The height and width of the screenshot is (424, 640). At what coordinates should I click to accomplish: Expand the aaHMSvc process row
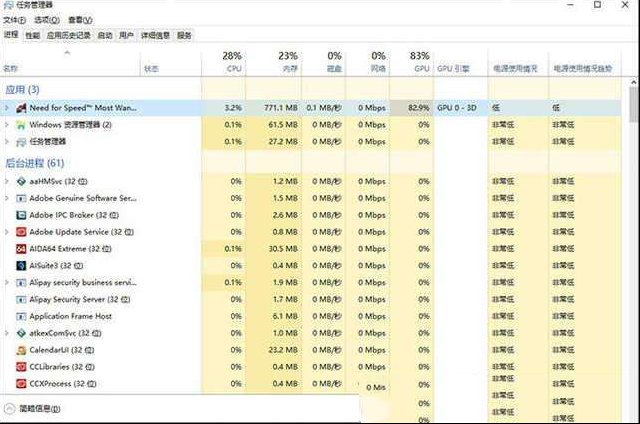tap(7, 181)
